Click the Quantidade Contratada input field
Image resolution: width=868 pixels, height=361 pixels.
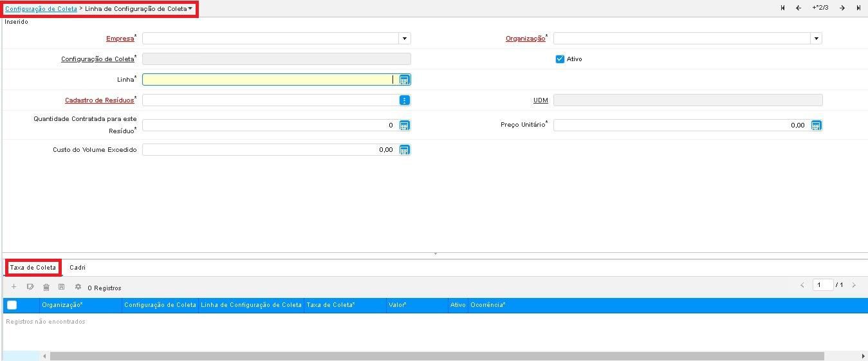click(270, 125)
